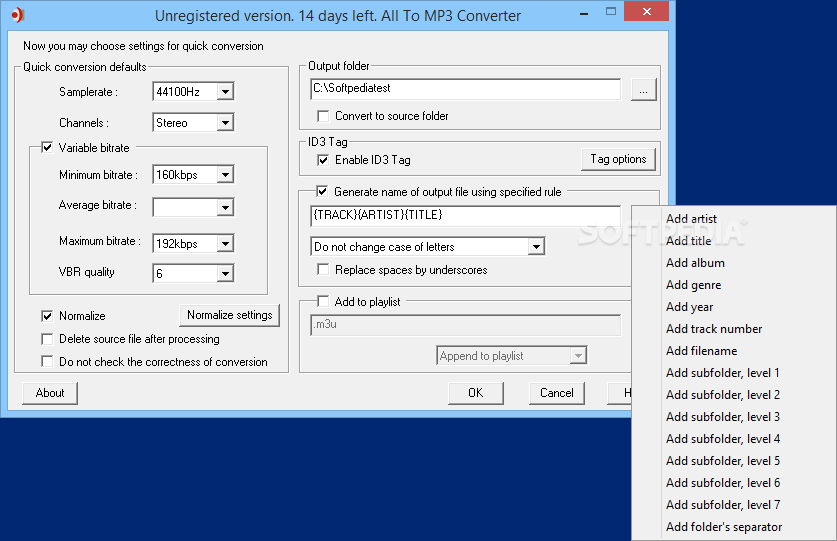Select Add filename menu entry
This screenshot has width=837, height=541.
pyautogui.click(x=733, y=351)
